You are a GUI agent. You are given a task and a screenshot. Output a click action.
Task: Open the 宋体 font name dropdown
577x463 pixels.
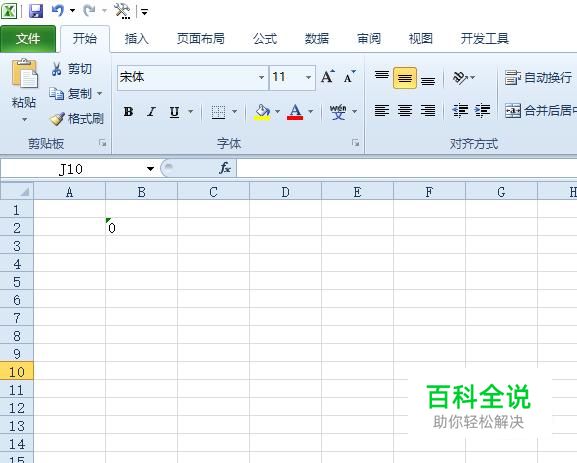261,77
